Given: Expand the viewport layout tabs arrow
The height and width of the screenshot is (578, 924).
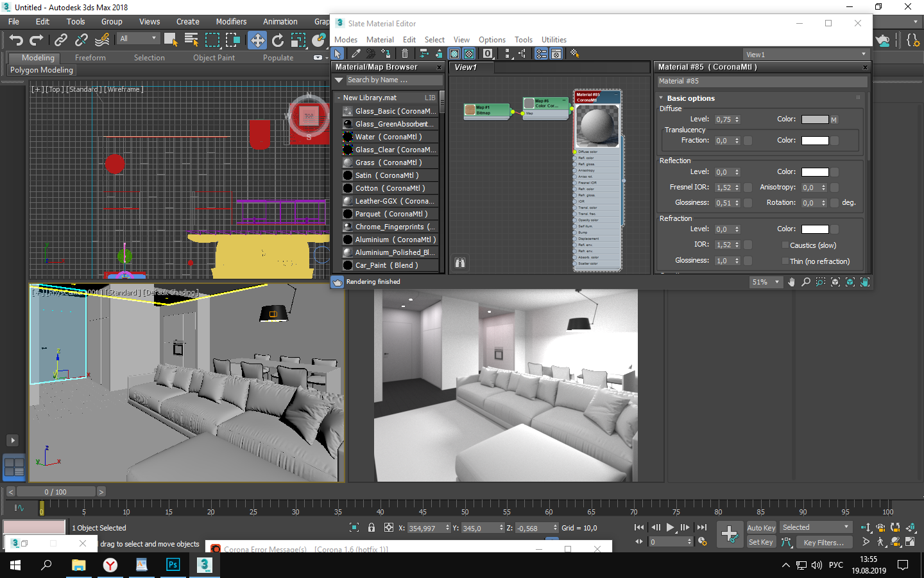Looking at the screenshot, I should coord(12,441).
